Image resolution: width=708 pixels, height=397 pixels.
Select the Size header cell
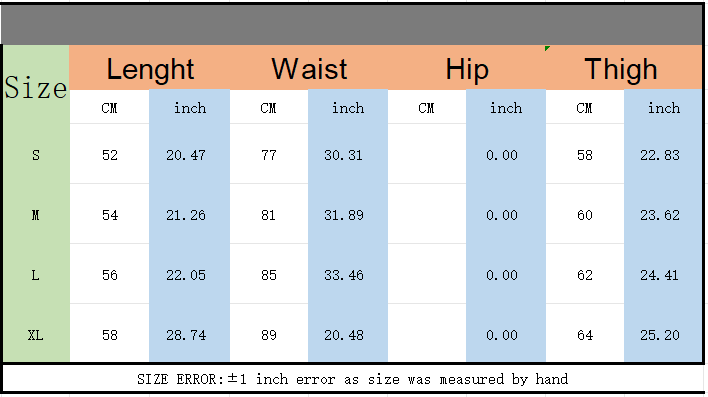click(36, 87)
